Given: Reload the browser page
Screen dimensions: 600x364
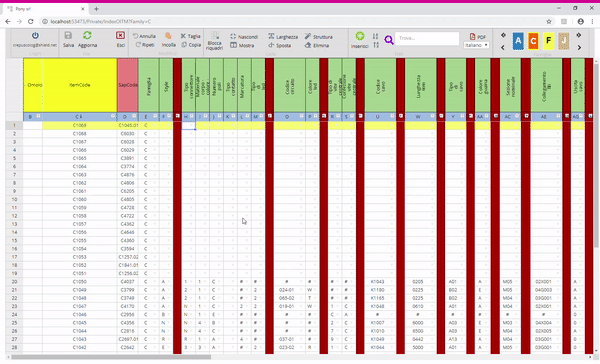Looking at the screenshot, I should click(31, 21).
